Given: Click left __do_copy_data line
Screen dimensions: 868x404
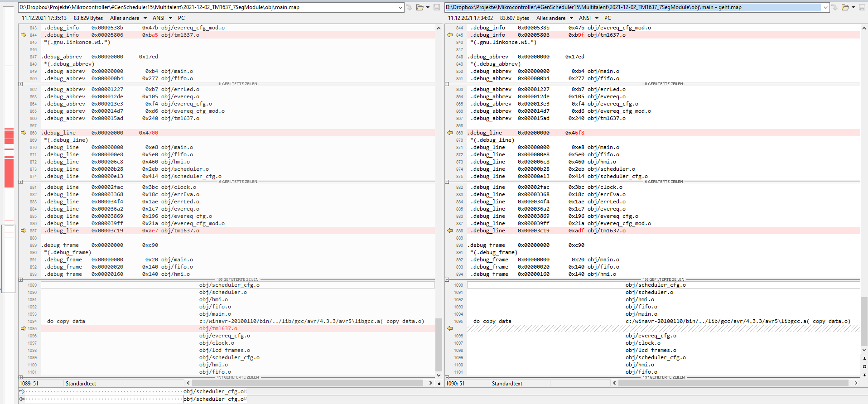Looking at the screenshot, I should [238, 321].
